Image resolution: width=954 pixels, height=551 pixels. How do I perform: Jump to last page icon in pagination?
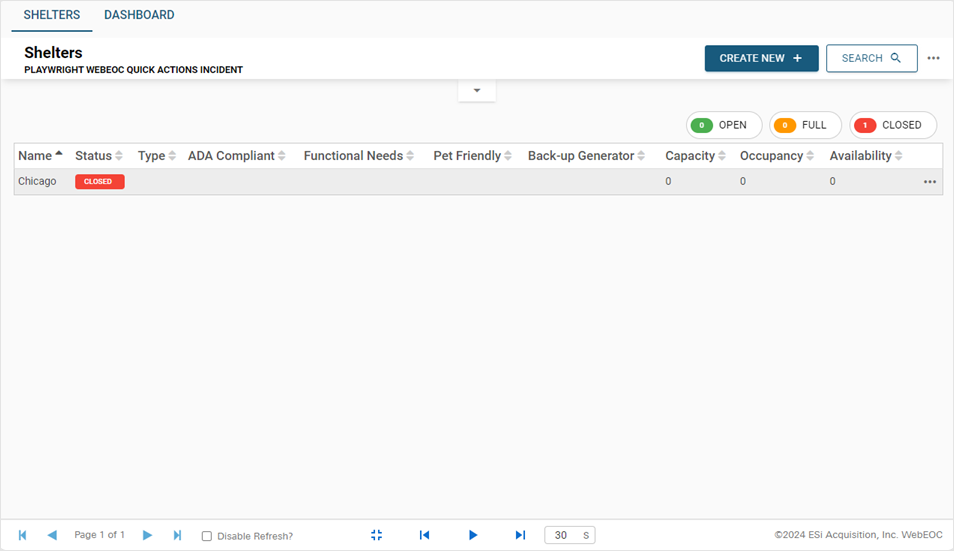coord(177,536)
